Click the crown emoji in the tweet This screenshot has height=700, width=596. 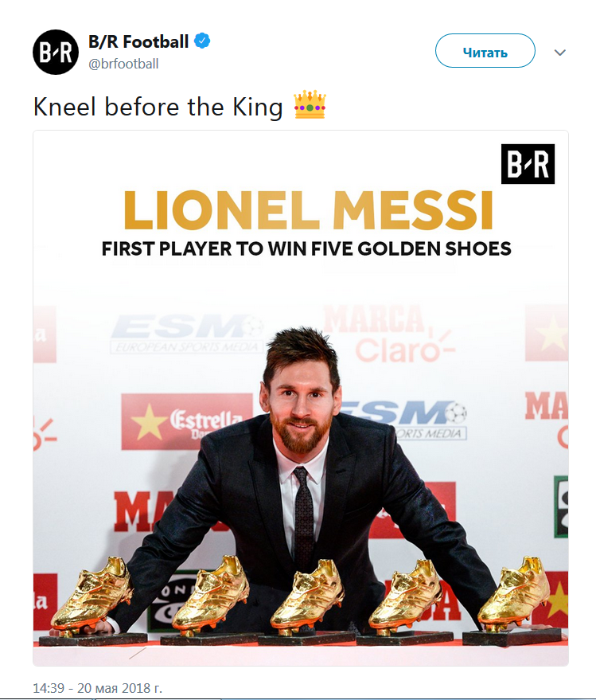pyautogui.click(x=310, y=105)
